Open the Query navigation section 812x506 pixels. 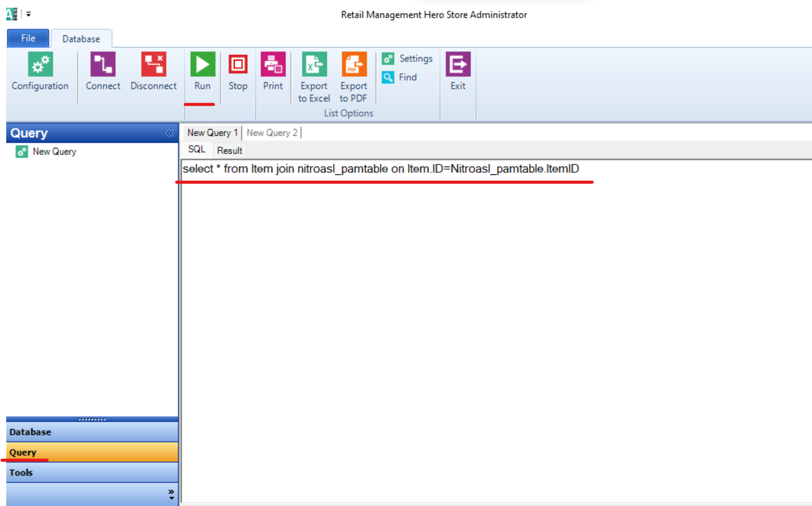[92, 452]
